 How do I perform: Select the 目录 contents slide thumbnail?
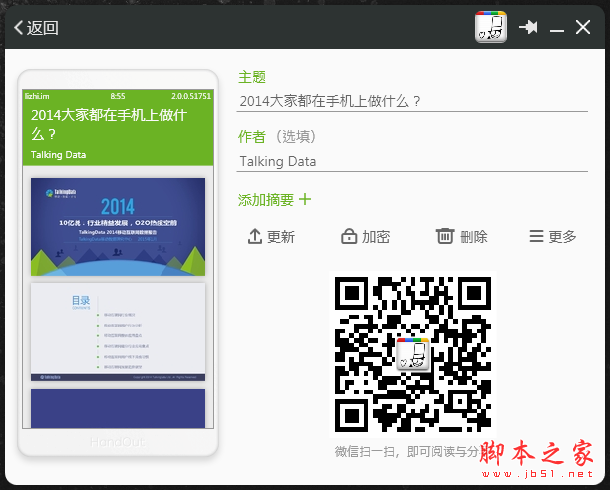click(118, 332)
